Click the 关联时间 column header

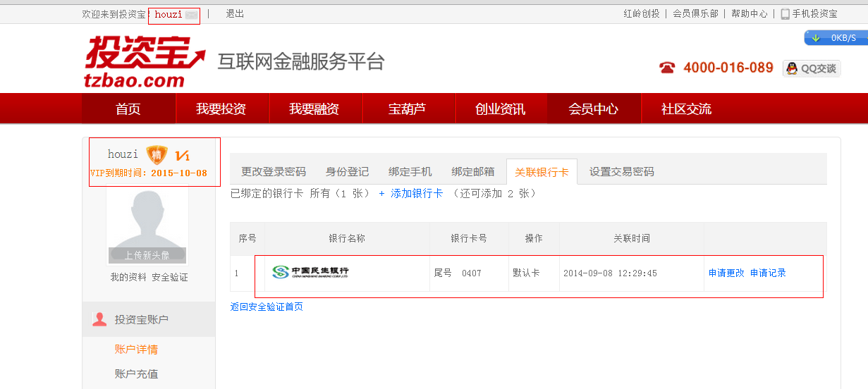632,238
